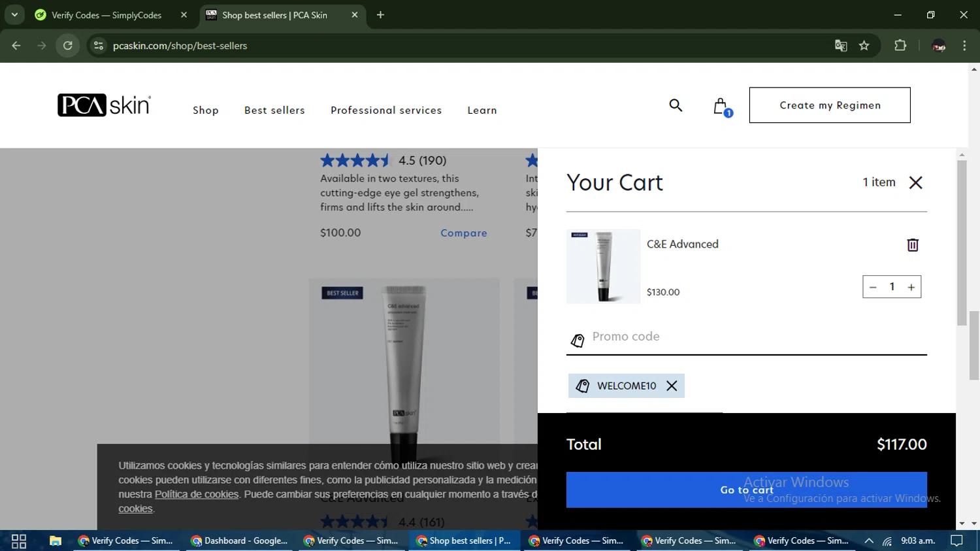Open the notification center icon
The width and height of the screenshot is (980, 551).
click(x=957, y=541)
